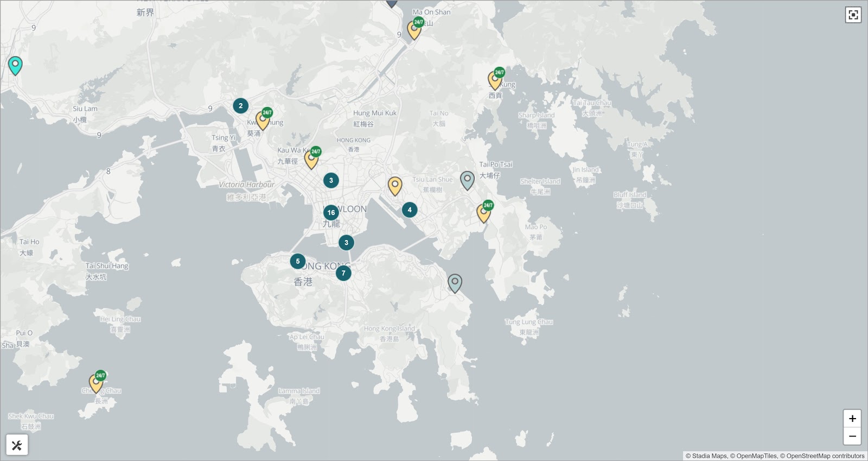
Task: Expand the cluster of 3 above Hong Kong Island
Action: (x=346, y=243)
